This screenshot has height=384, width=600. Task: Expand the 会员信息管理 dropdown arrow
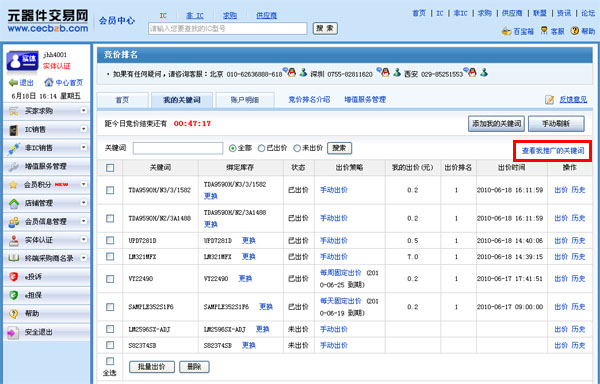pos(83,221)
